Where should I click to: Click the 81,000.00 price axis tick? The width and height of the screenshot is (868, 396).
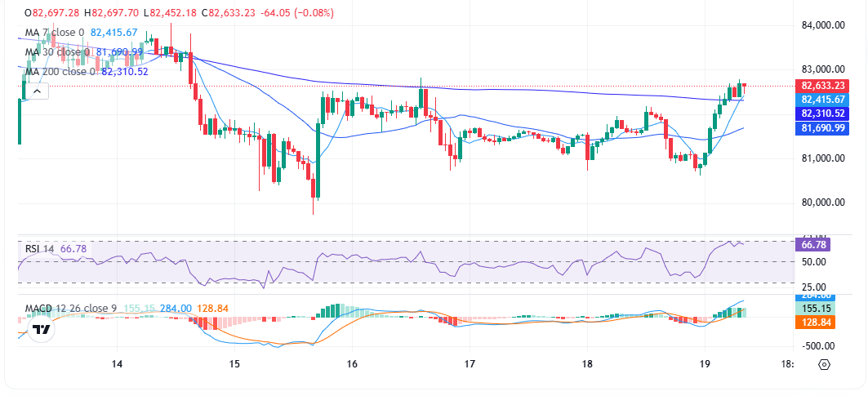coord(822,158)
